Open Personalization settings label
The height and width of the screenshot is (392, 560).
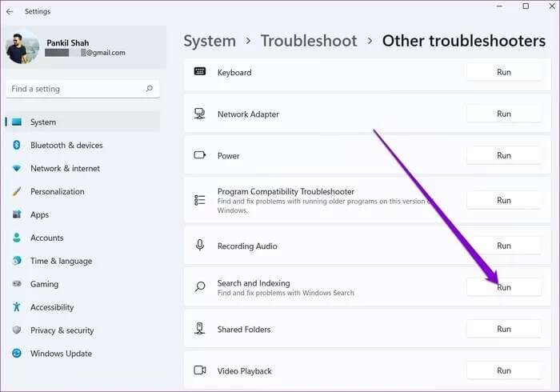pos(58,191)
